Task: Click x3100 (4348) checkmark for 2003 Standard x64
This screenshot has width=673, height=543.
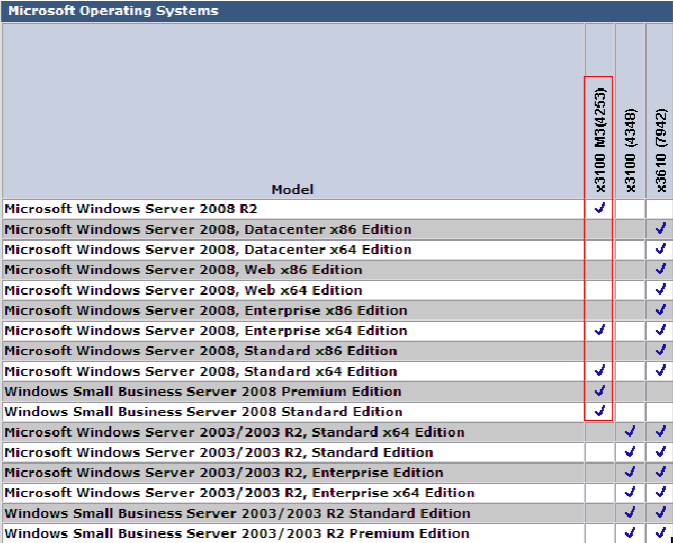Action: pos(630,431)
